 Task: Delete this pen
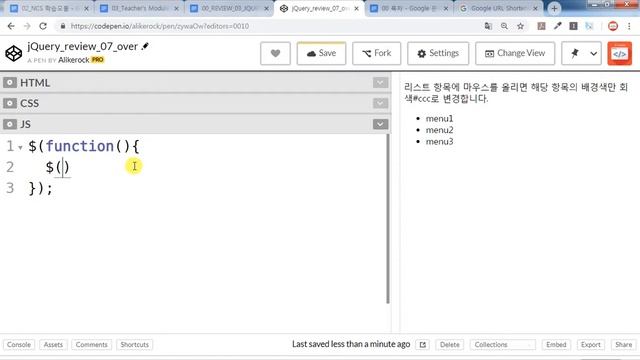click(x=450, y=344)
